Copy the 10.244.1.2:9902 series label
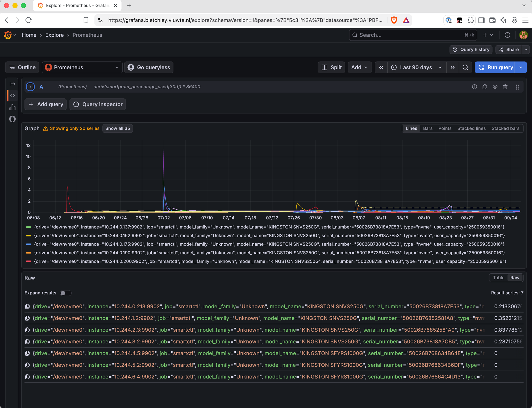This screenshot has width=532, height=408. [x=27, y=318]
